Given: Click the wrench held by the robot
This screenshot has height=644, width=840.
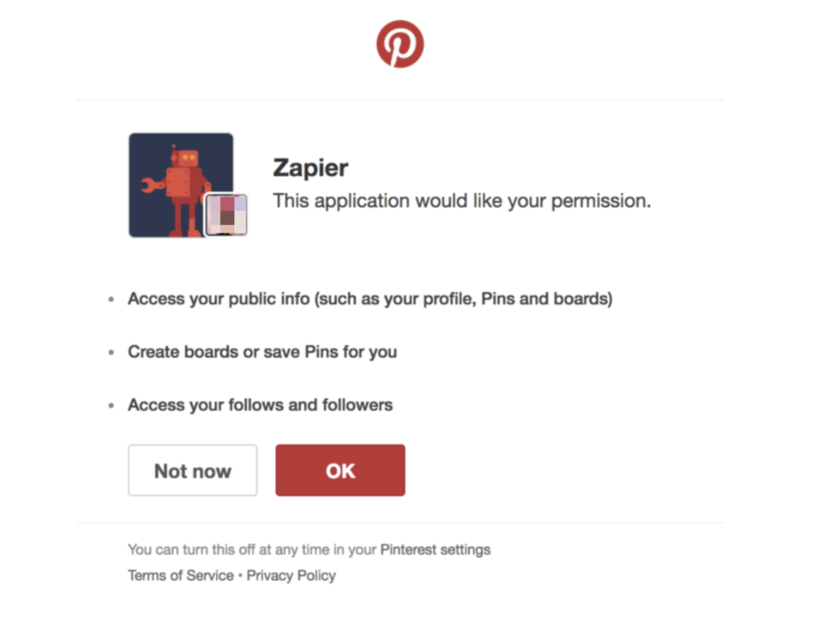Looking at the screenshot, I should click(151, 184).
